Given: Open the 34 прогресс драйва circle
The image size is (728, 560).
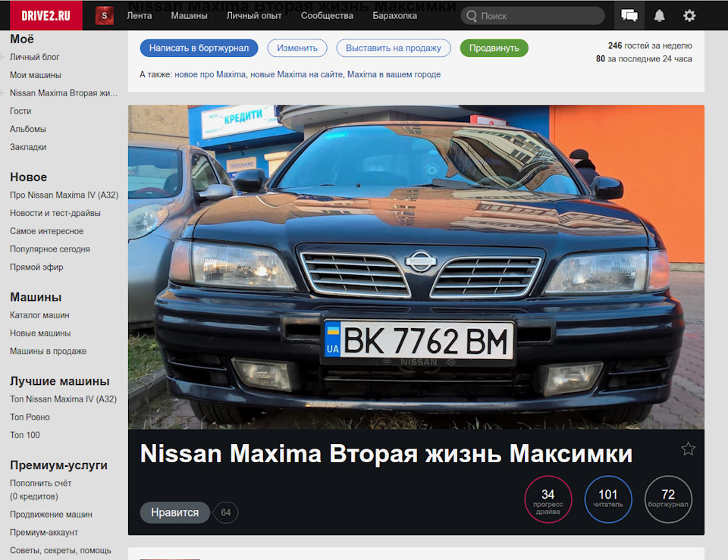Looking at the screenshot, I should pos(548,499).
